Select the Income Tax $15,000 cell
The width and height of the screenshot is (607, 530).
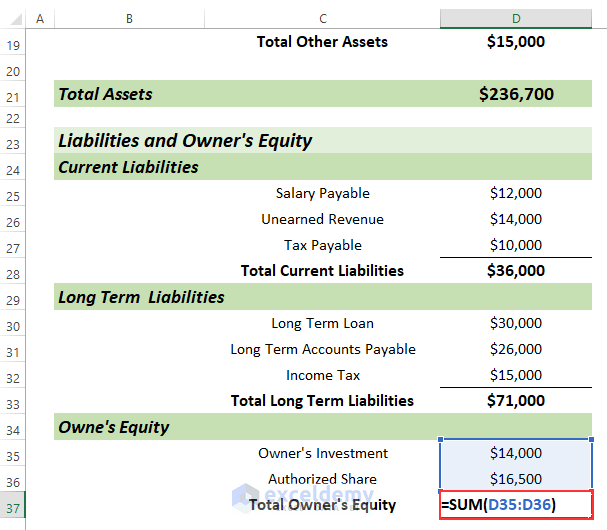pos(516,375)
